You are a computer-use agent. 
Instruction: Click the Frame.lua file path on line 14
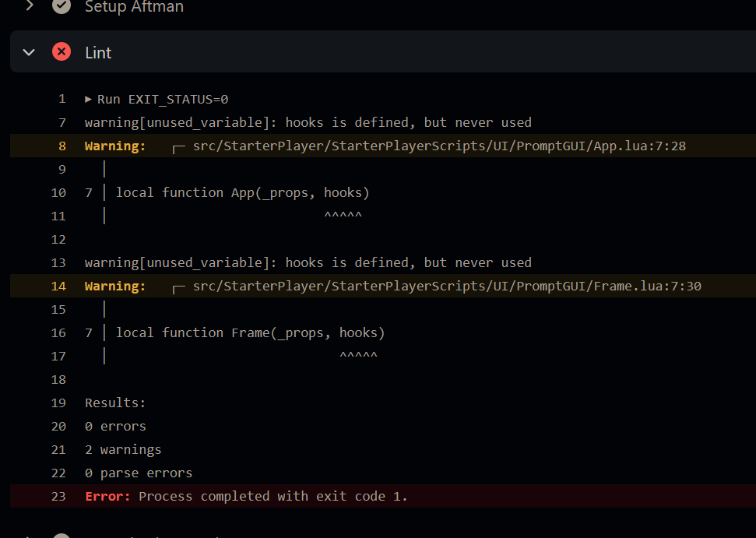[x=444, y=286]
